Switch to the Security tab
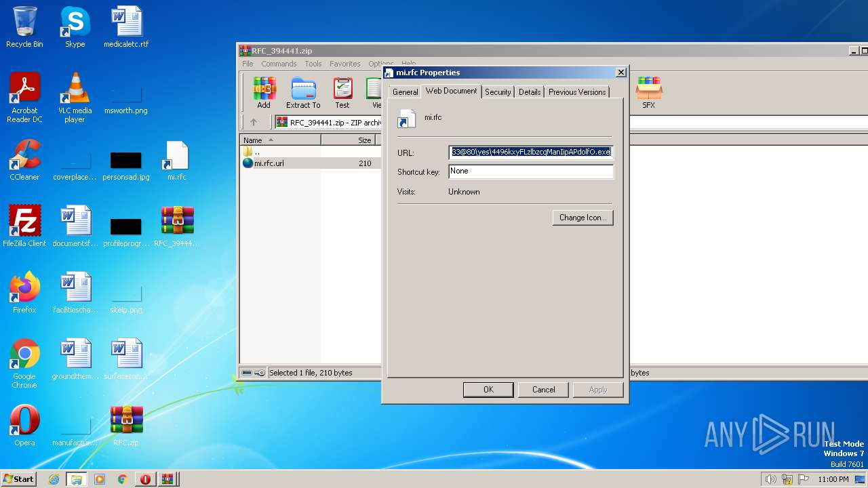868x488 pixels. click(x=498, y=92)
